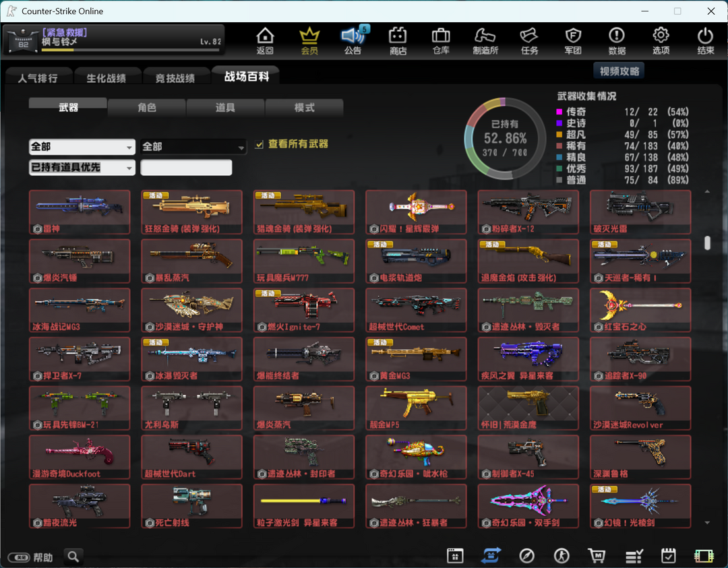This screenshot has height=568, width=728.
Task: Switch to the 生化战绩 tab
Action: (x=107, y=77)
